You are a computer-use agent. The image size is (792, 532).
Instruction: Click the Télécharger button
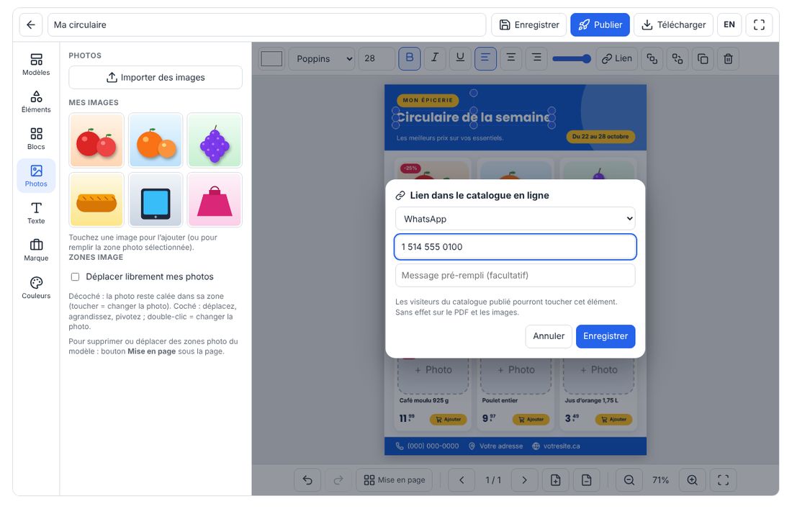point(673,24)
